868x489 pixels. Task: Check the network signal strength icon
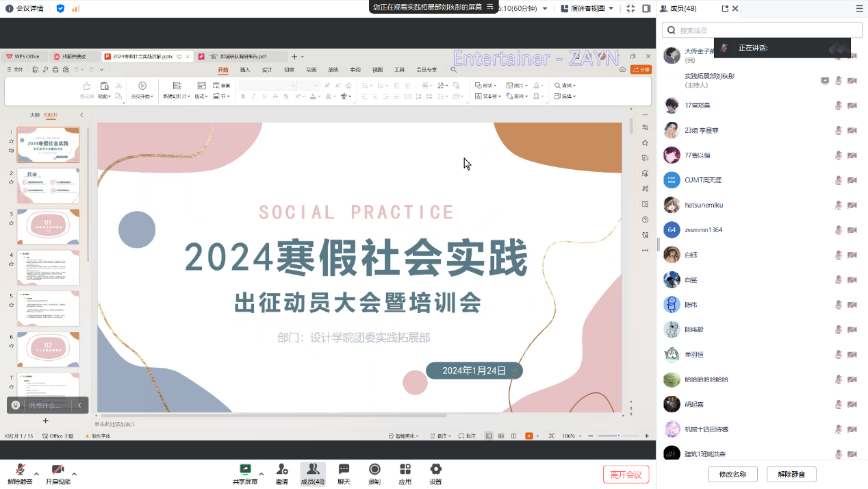click(x=75, y=8)
